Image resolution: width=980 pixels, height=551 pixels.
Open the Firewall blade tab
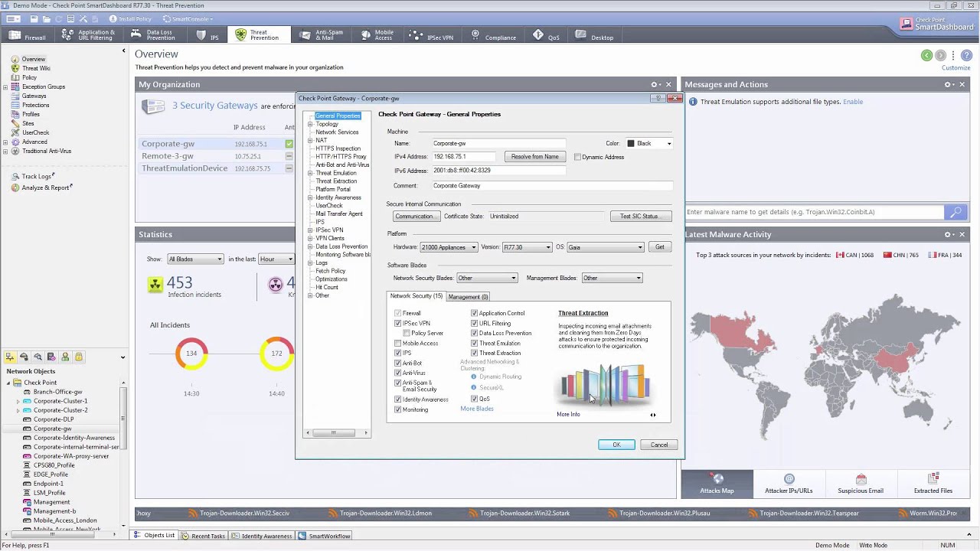(28, 35)
